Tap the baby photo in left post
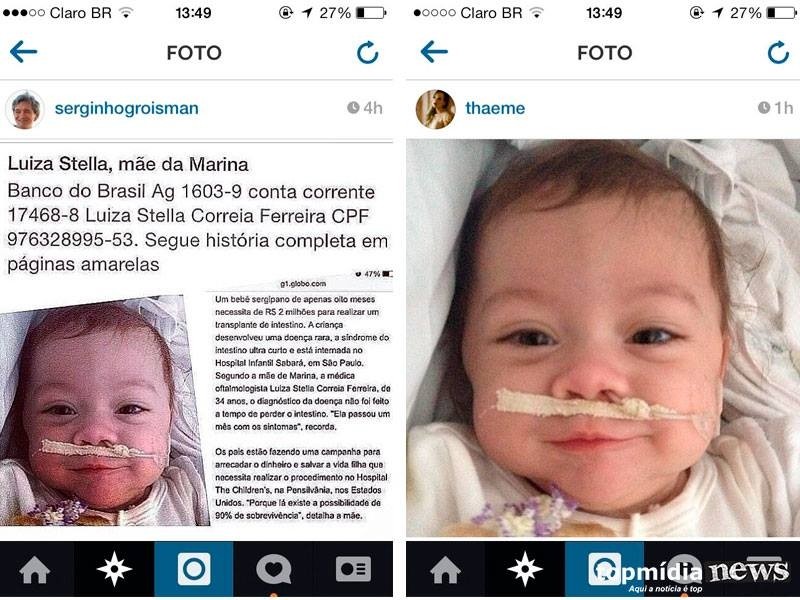 (x=104, y=410)
